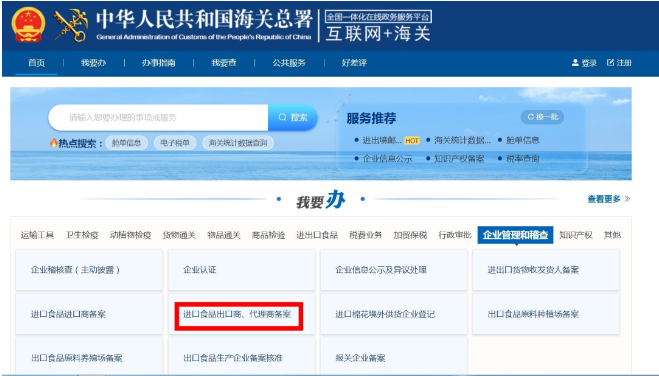Screen dimensions: 659x376
Task: Open 进出口货物收发货人备案 card
Action: coord(546,270)
